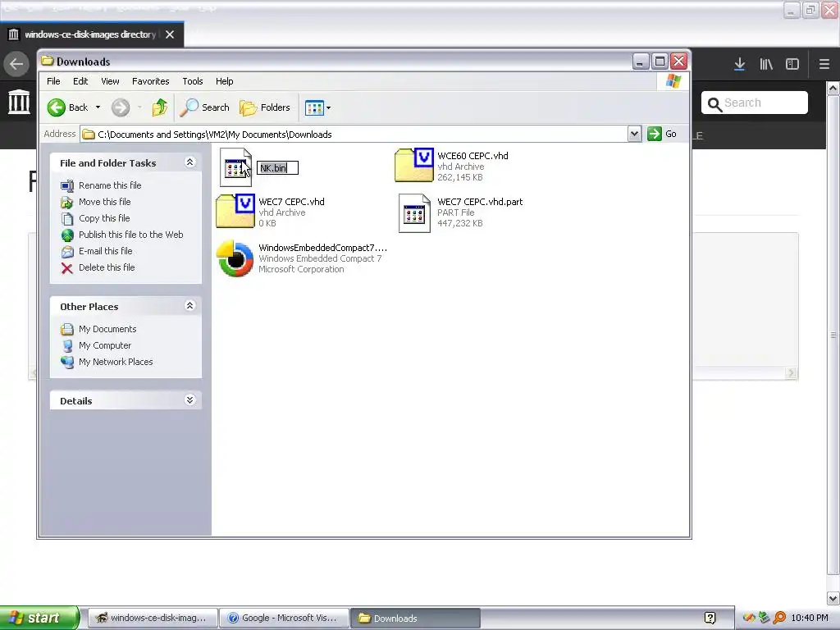840x630 pixels.
Task: Expand the address bar dropdown arrow
Action: (x=634, y=134)
